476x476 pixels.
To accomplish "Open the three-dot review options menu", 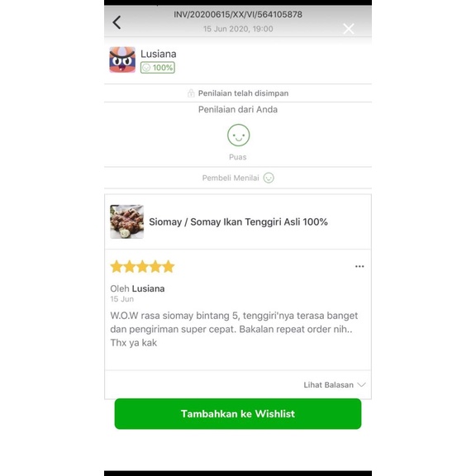I will coord(359,266).
